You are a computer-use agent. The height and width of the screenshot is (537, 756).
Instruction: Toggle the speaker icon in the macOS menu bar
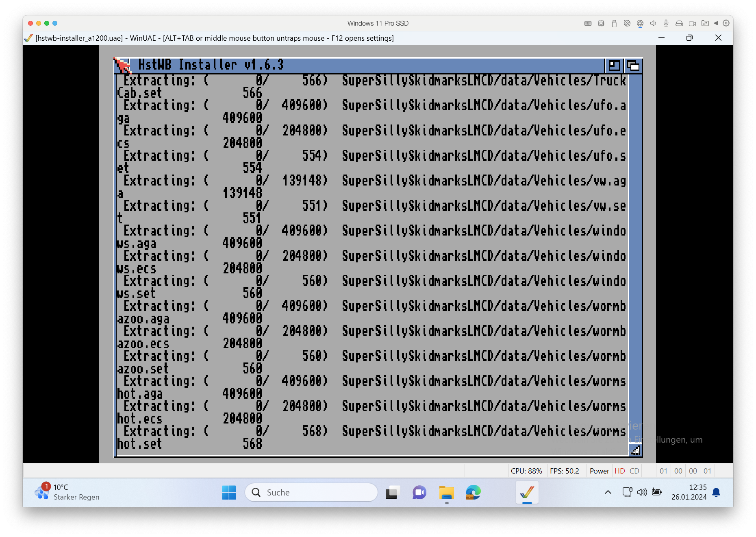(653, 23)
